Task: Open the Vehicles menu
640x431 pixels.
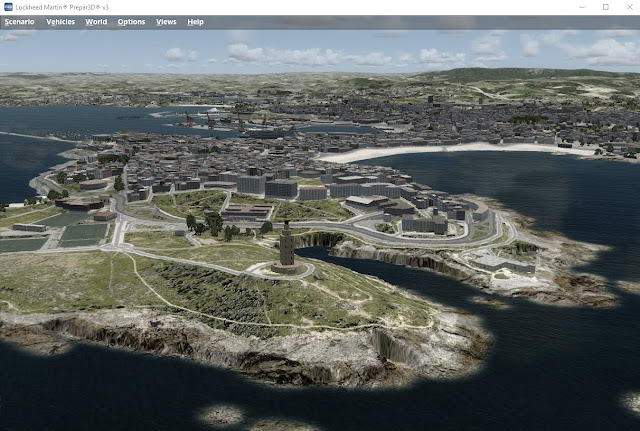Action: point(60,22)
